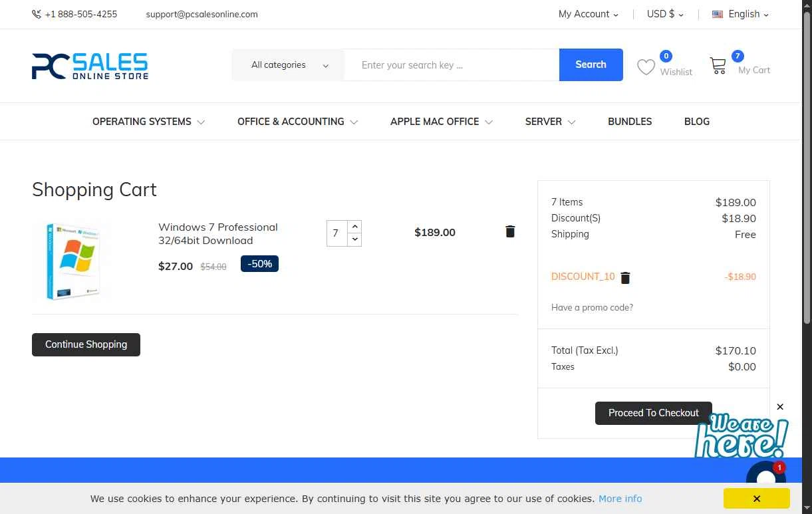
Task: Close the 'We are here!' chat teaser
Action: [x=780, y=407]
